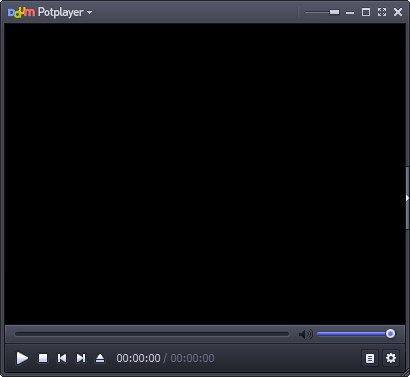Open a file with the eject icon

[100, 358]
